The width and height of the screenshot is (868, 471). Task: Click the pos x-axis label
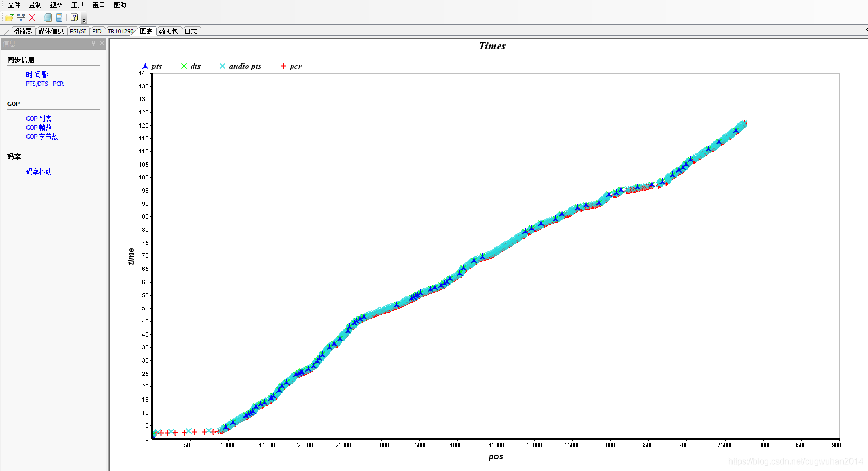point(496,457)
